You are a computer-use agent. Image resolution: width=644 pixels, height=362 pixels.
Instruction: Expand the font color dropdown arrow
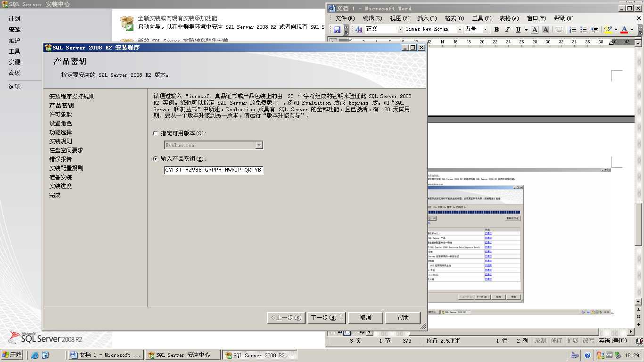tap(632, 29)
